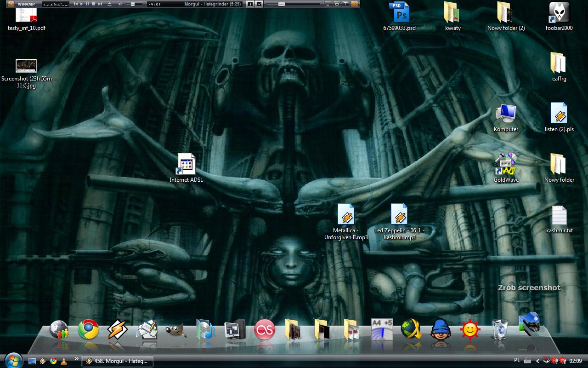Open the Recycle Bin in the dock

pos(499,330)
